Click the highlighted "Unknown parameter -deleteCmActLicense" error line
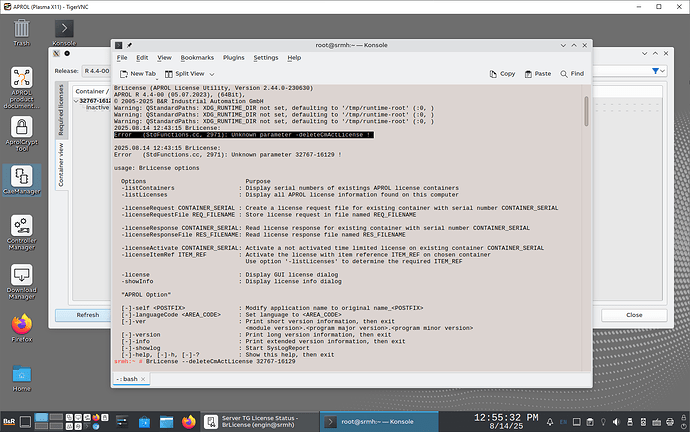Viewport: 690px width, 432px height. click(244, 135)
